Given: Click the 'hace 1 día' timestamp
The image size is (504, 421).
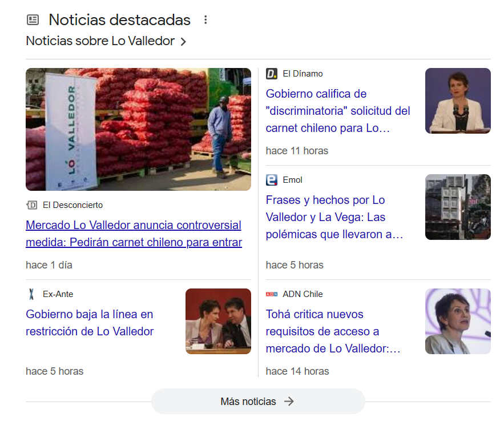Looking at the screenshot, I should point(49,265).
